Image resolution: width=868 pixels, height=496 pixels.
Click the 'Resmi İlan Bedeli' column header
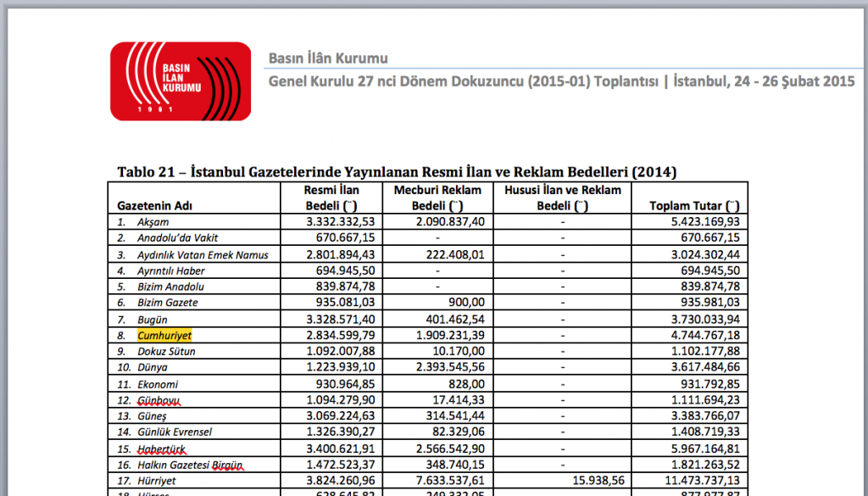click(331, 198)
